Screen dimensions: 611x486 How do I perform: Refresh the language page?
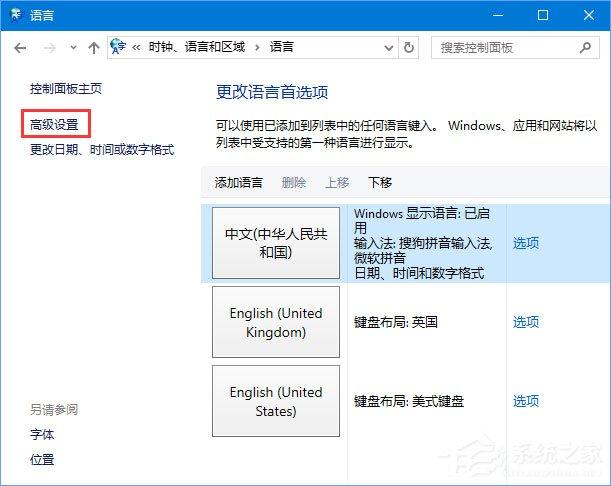[408, 48]
